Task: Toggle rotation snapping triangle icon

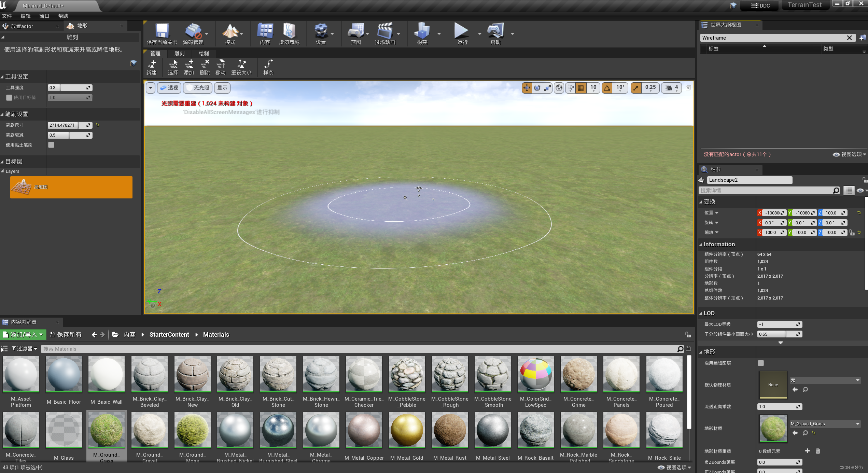Action: coord(607,88)
